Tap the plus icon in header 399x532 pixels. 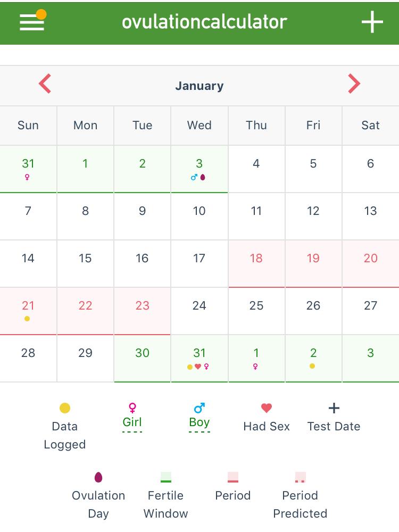pyautogui.click(x=372, y=22)
